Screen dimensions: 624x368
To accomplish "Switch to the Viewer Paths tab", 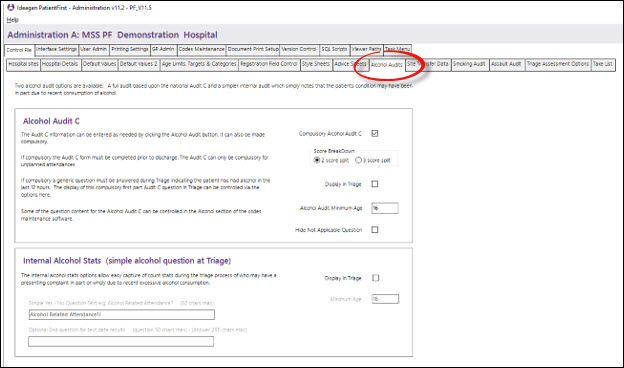I will pos(367,49).
